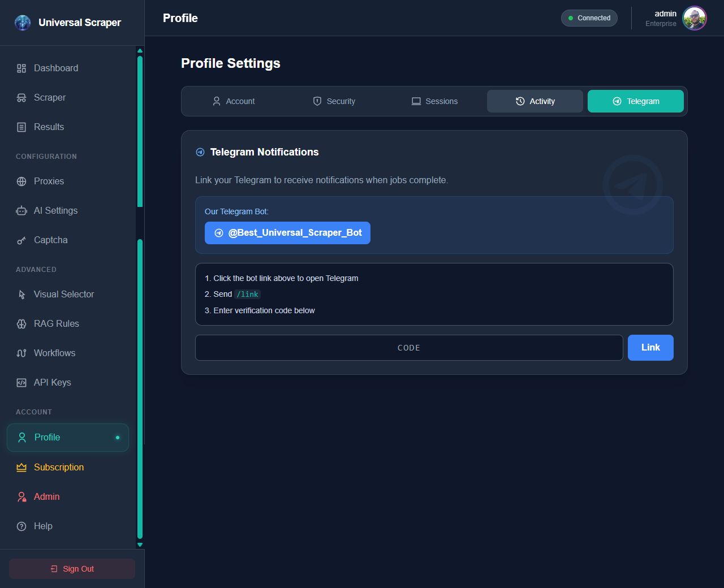The height and width of the screenshot is (588, 724).
Task: Click the Scraper car-shaped icon
Action: pyautogui.click(x=21, y=98)
